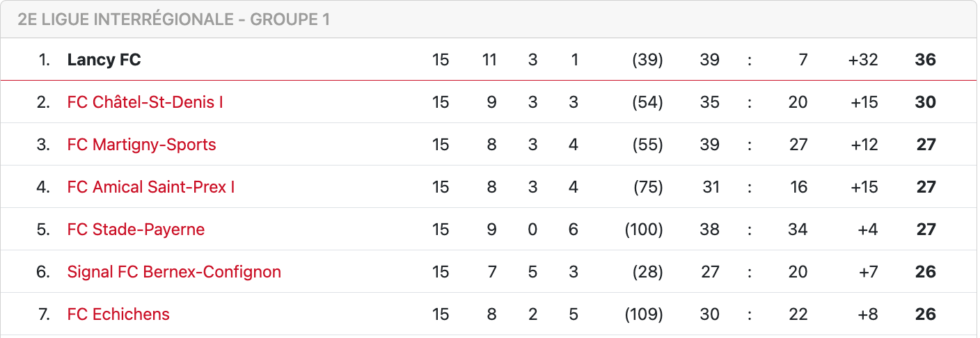This screenshot has height=338, width=980.
Task: Click the bold Lancy FC team name
Action: coord(104,60)
